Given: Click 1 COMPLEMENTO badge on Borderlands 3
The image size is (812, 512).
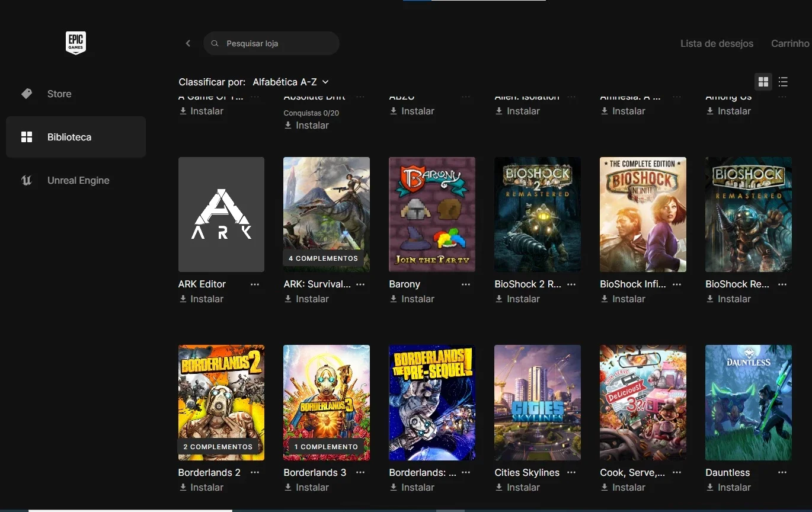Looking at the screenshot, I should (326, 447).
